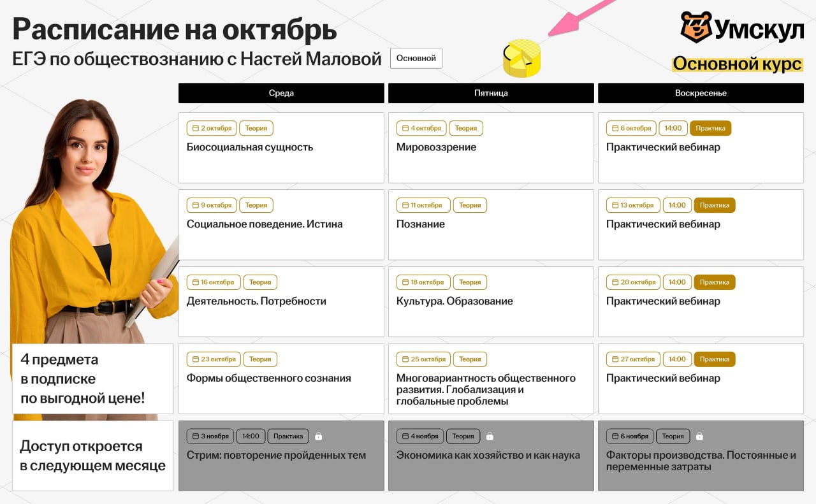This screenshot has height=504, width=816.
Task: Click the yellow pie chart icon
Action: coord(521,58)
